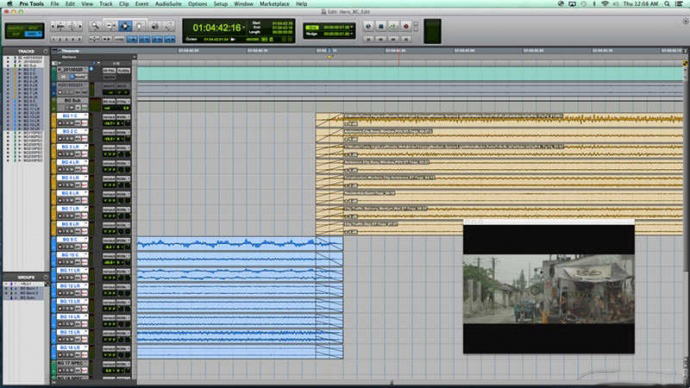Image resolution: width=690 pixels, height=388 pixels.
Task: Click the transport Stop button
Action: click(x=381, y=26)
